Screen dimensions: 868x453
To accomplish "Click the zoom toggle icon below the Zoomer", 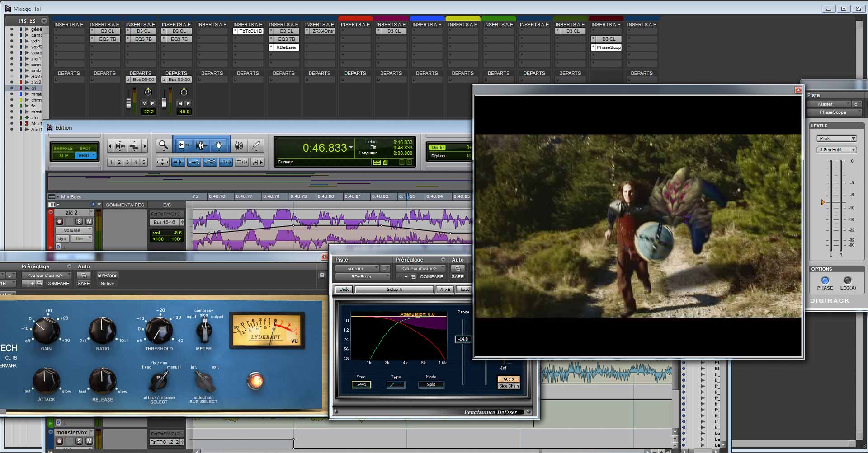I will (162, 162).
